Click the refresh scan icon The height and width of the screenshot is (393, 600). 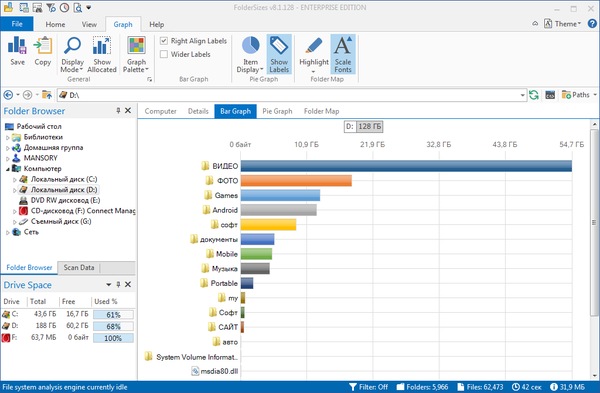(x=534, y=95)
